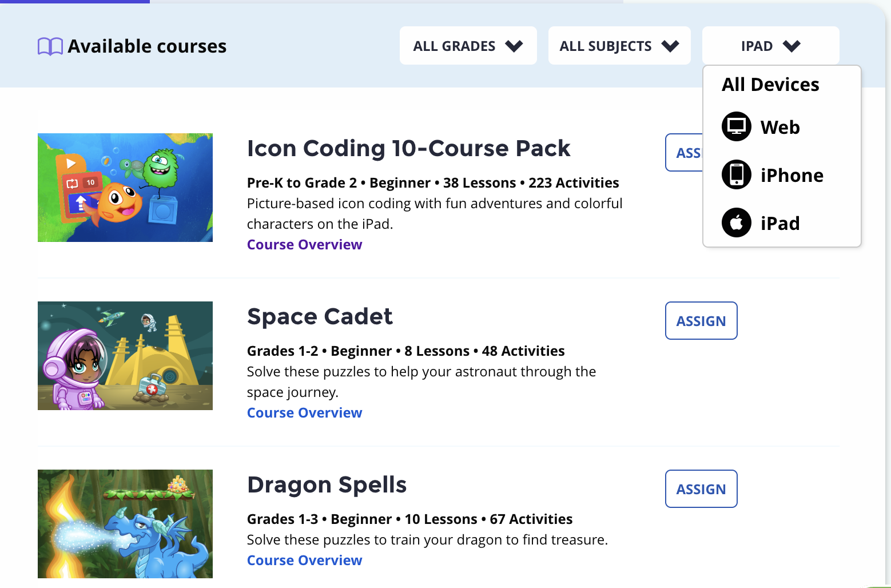Image resolution: width=891 pixels, height=588 pixels.
Task: Click the iPhone device icon
Action: tap(737, 174)
